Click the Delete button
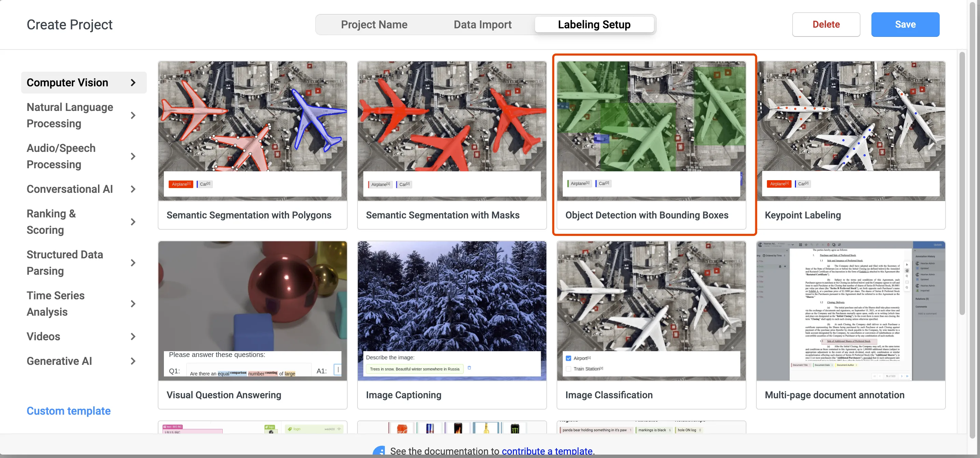Image resolution: width=980 pixels, height=458 pixels. coord(826,24)
